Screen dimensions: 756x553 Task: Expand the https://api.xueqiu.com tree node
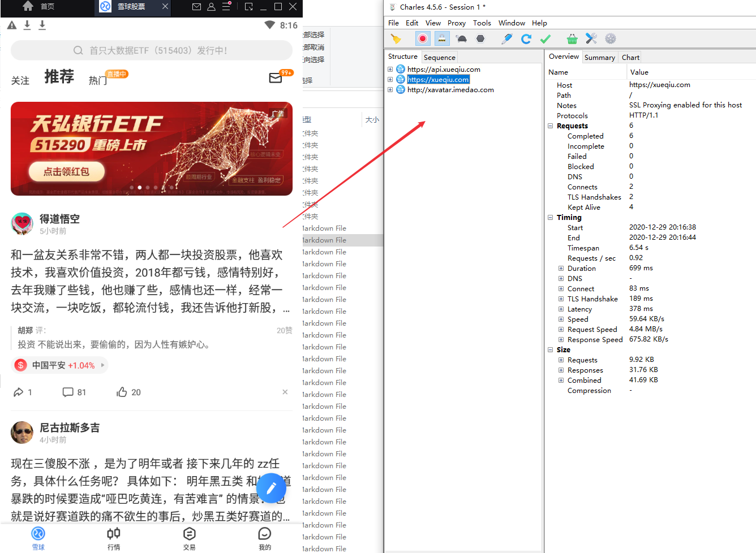(x=390, y=69)
